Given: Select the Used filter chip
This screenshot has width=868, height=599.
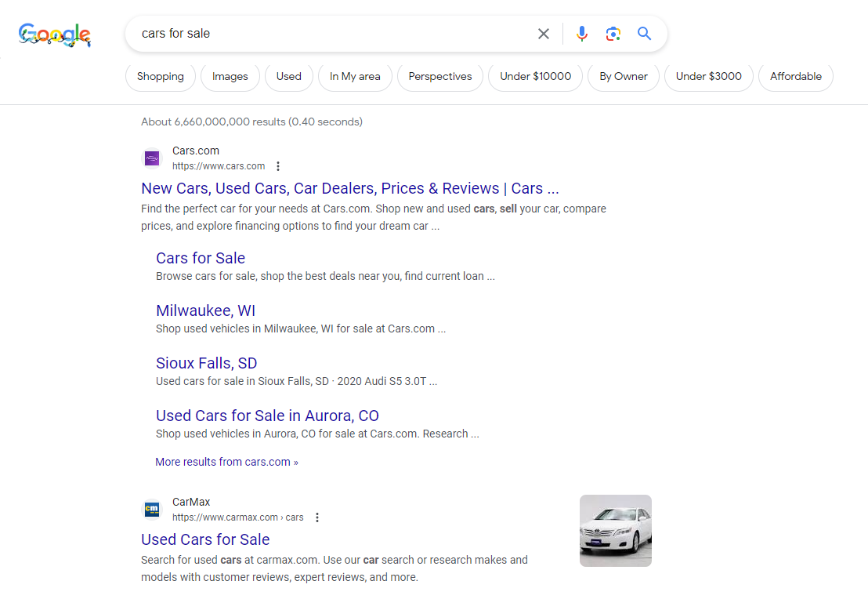Looking at the screenshot, I should click(x=289, y=77).
